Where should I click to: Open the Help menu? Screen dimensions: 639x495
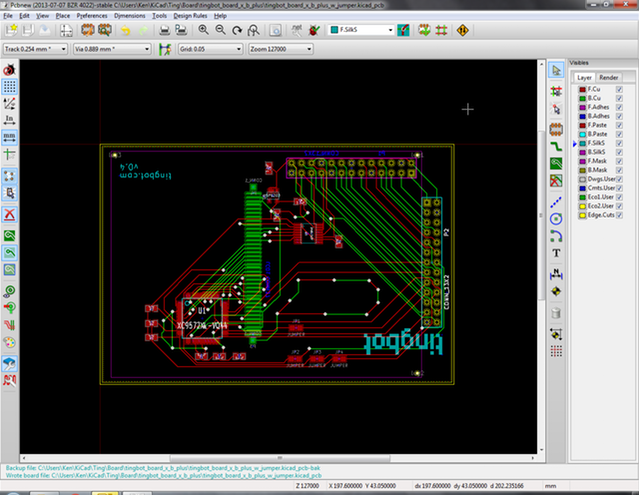220,16
